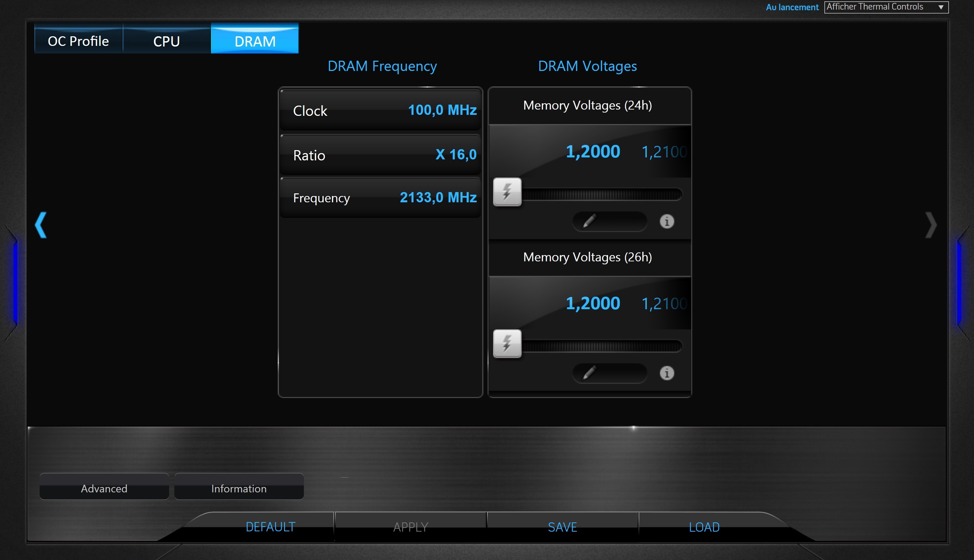Click the DEFAULT button
The width and height of the screenshot is (974, 560).
point(271,527)
